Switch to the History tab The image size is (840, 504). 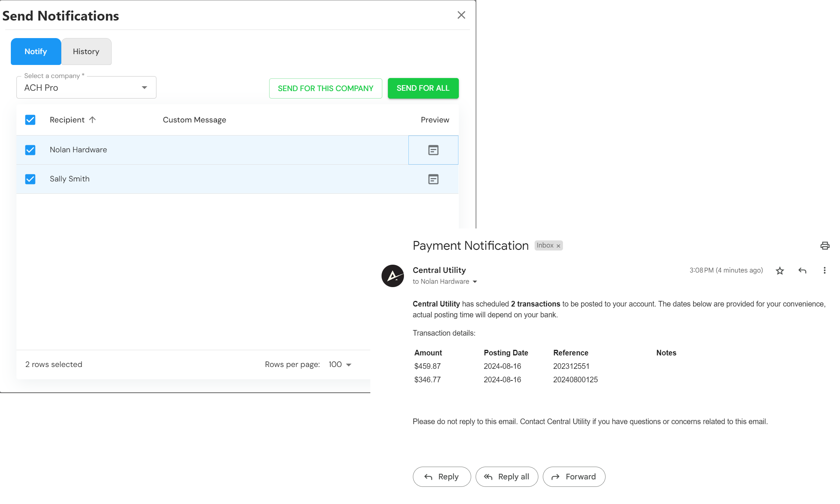86,52
